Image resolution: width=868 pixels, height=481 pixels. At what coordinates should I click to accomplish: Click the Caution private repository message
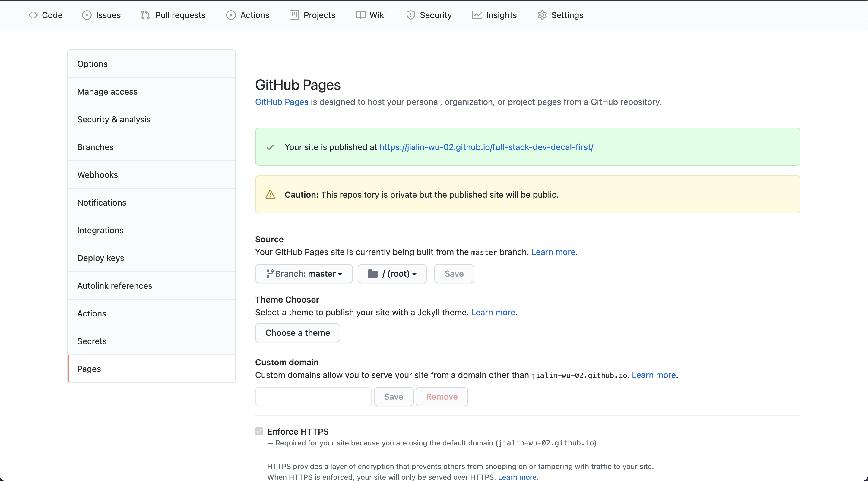coord(422,195)
